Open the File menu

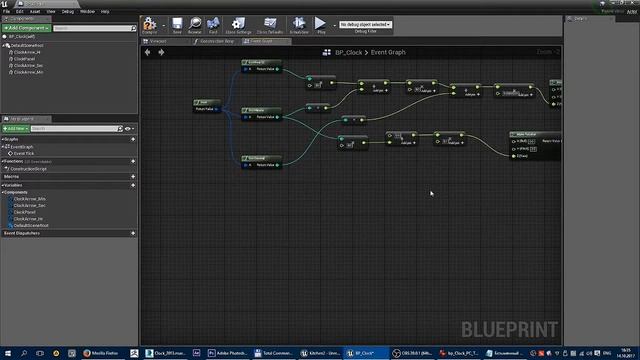tap(7, 11)
